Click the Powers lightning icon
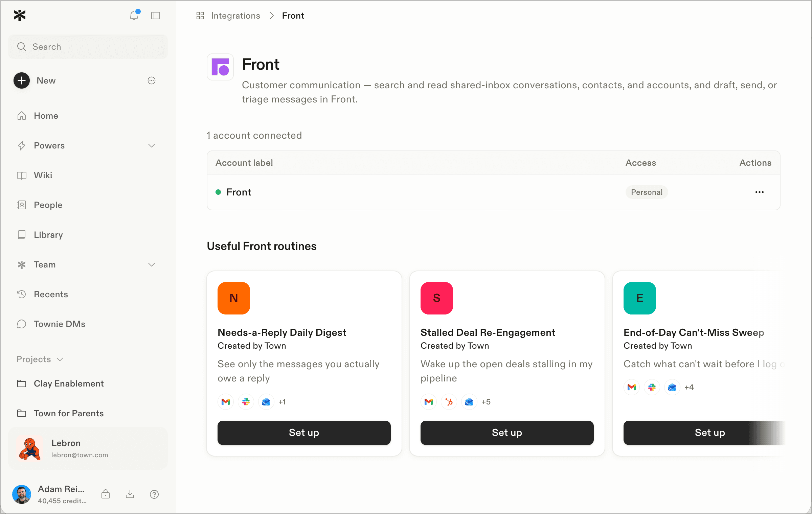 pyautogui.click(x=22, y=145)
